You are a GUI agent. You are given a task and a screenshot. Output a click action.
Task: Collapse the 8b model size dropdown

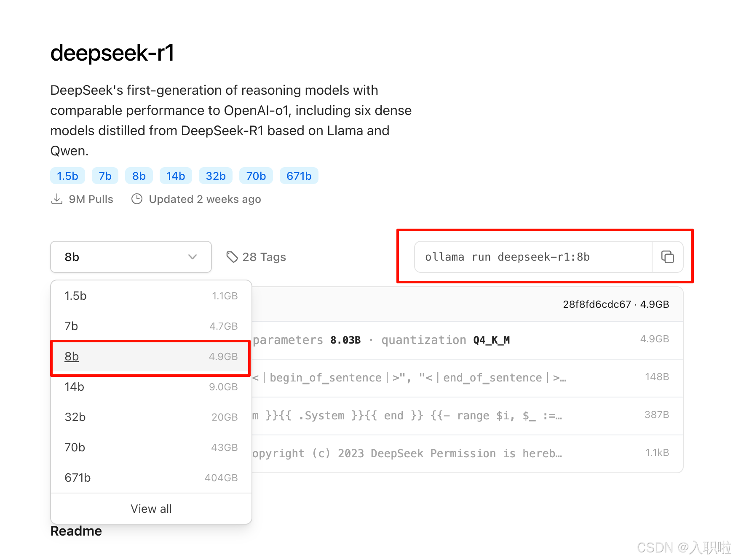pyautogui.click(x=131, y=257)
